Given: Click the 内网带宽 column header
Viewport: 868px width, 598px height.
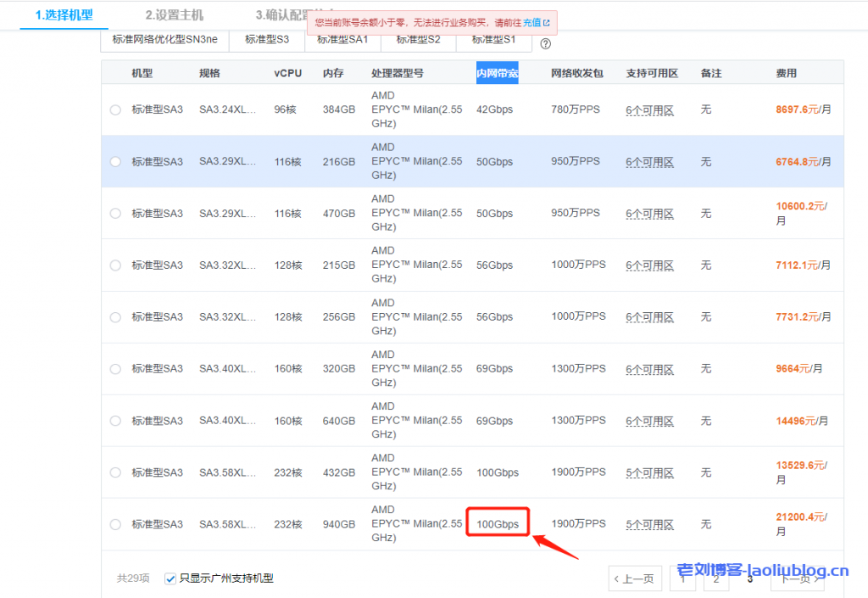Looking at the screenshot, I should pyautogui.click(x=498, y=73).
